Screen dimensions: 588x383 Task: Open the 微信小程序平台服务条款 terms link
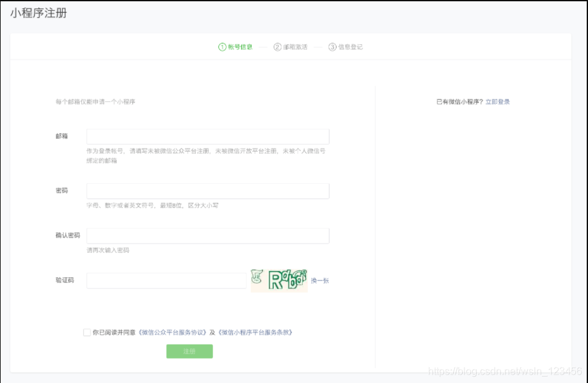click(255, 332)
